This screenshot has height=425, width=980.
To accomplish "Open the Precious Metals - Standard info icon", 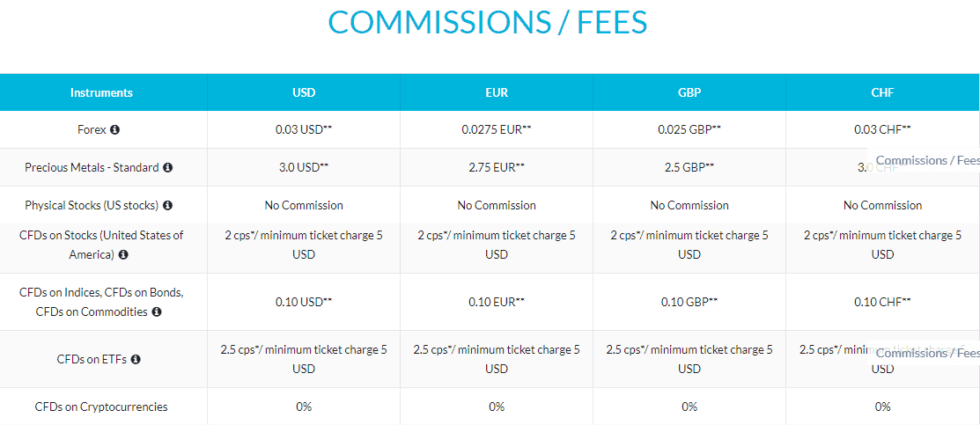I will 167,167.
